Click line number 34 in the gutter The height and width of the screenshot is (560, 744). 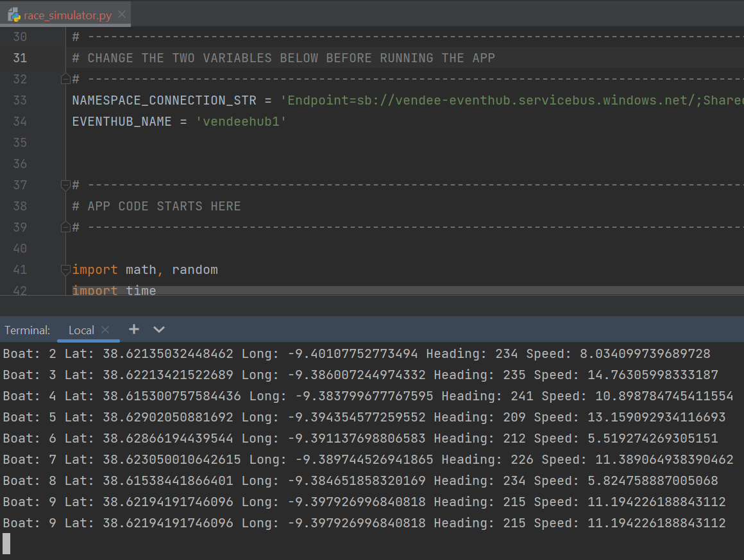pyautogui.click(x=20, y=121)
